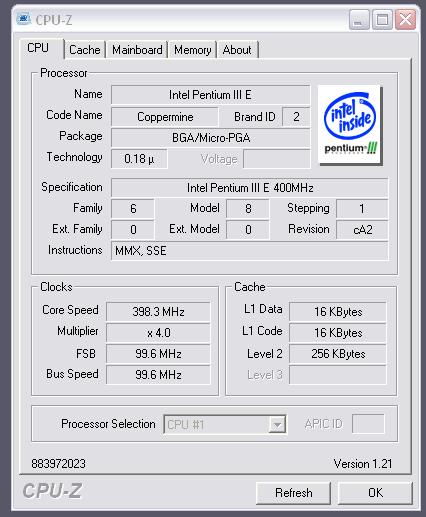Click the Brand ID value 2
426x517 pixels.
tap(296, 117)
